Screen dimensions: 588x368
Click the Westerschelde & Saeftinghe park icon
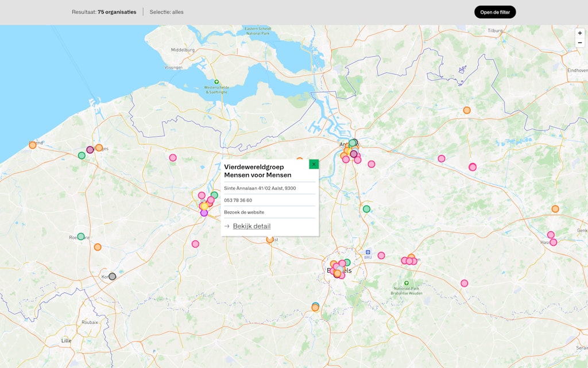(216, 82)
